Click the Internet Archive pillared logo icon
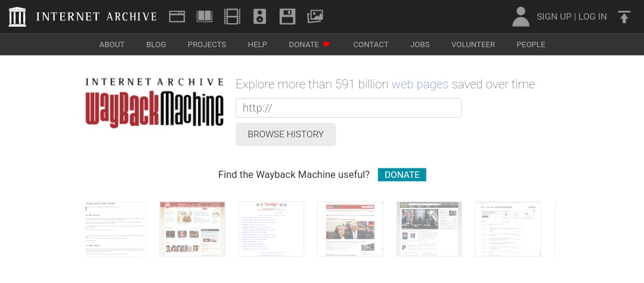Screen dimensions: 644x283 click(17, 17)
